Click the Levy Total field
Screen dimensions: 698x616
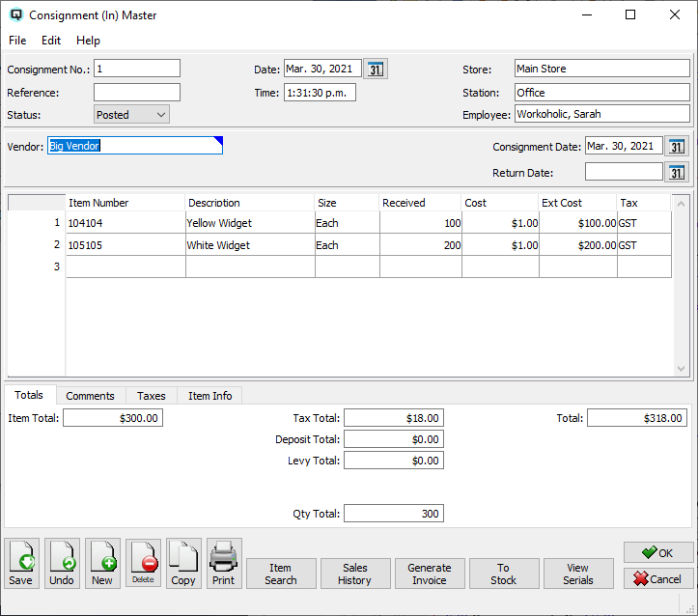click(x=394, y=461)
